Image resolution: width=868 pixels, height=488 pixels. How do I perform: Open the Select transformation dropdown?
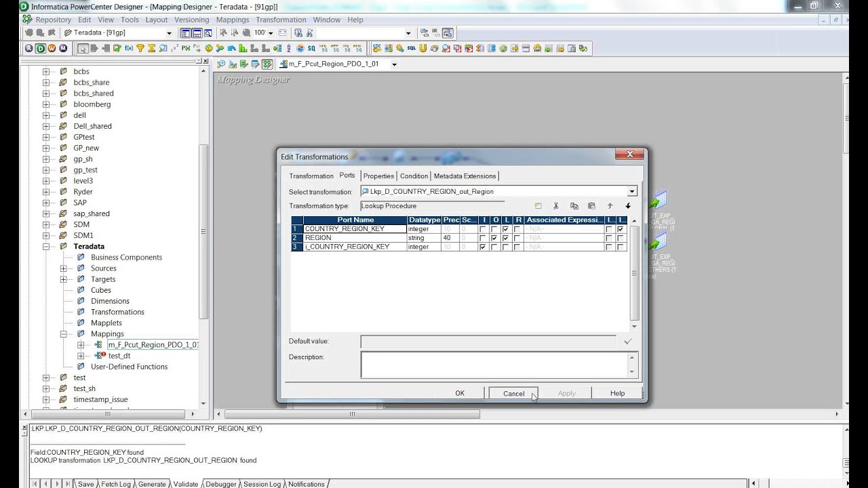(x=632, y=191)
